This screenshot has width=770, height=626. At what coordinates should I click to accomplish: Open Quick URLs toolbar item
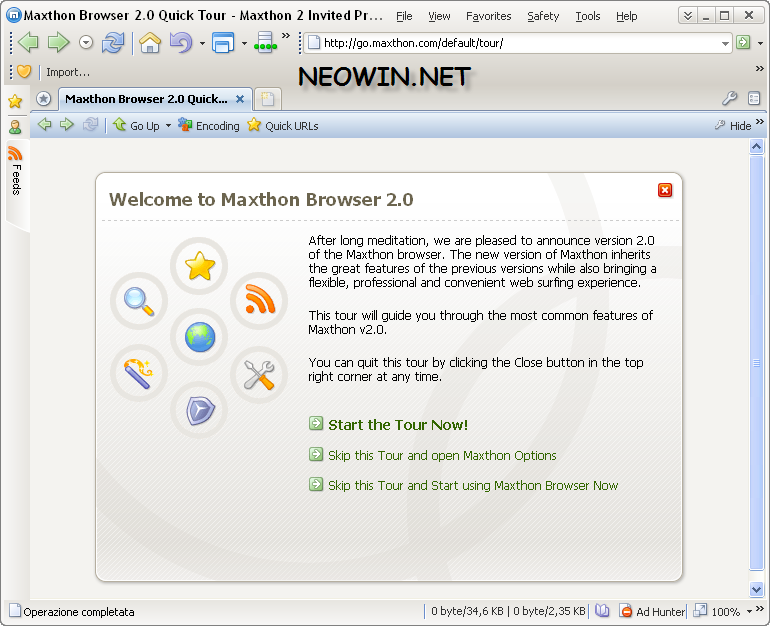pos(283,125)
